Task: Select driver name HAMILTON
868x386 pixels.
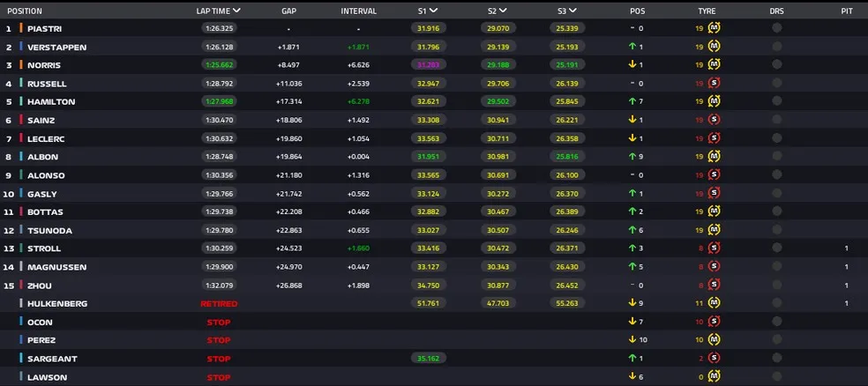Action: (x=51, y=101)
